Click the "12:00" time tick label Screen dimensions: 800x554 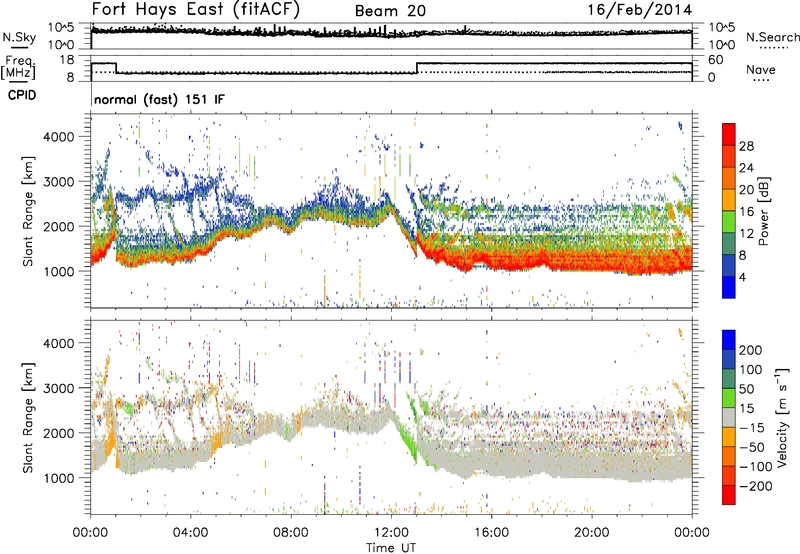(x=391, y=533)
